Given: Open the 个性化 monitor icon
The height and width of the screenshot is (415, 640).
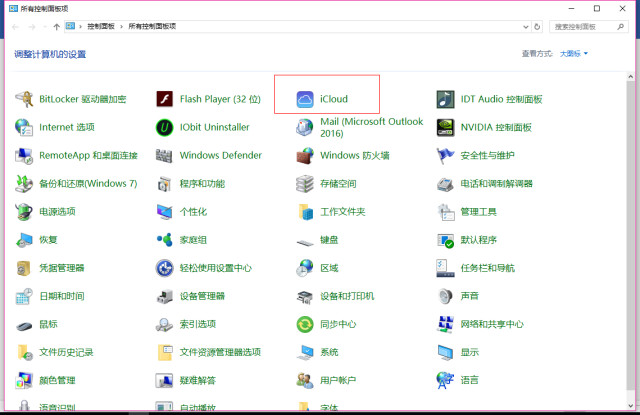Looking at the screenshot, I should point(164,212).
